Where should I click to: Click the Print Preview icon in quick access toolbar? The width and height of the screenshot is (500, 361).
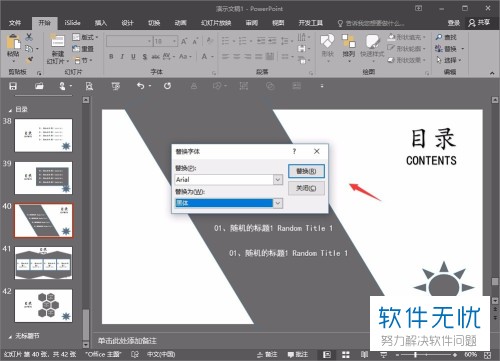[89, 86]
